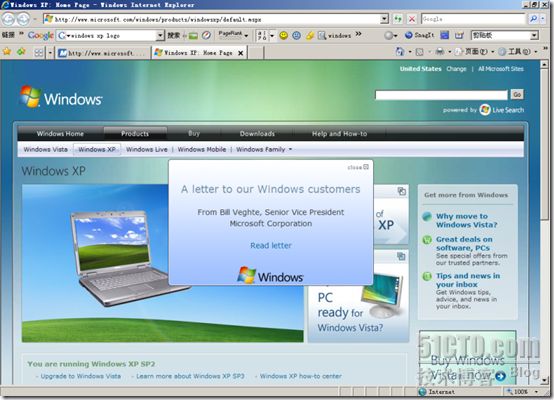The image size is (554, 400).
Task: Open the address bar URL history dropdown
Action: coord(384,19)
